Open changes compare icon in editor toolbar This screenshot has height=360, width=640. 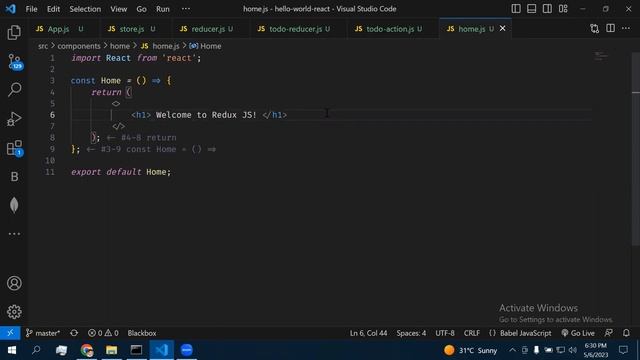(595, 28)
